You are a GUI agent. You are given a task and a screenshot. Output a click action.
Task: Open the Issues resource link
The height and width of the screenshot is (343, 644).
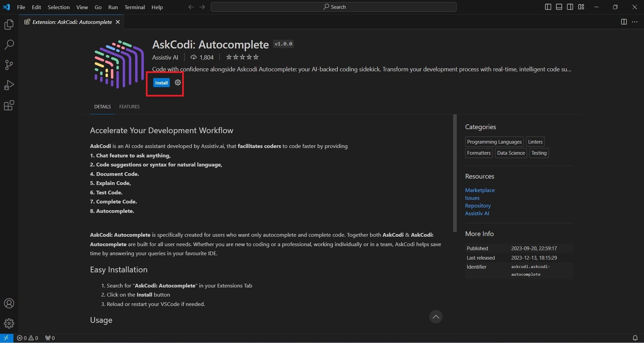click(472, 198)
